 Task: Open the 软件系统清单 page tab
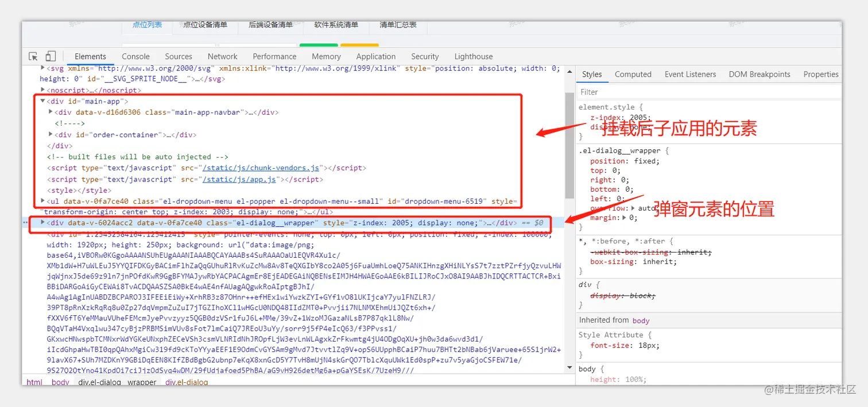click(336, 25)
